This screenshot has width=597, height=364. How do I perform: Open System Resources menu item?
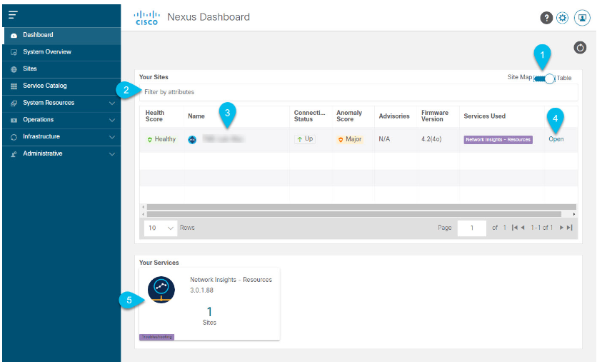click(62, 103)
